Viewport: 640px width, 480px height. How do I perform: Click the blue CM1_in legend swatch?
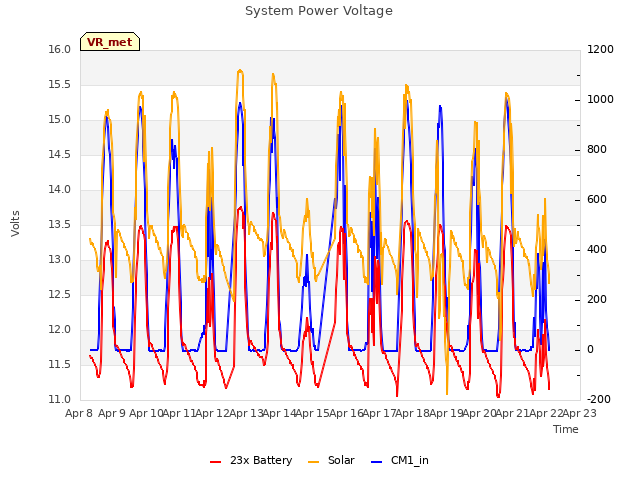(377, 462)
